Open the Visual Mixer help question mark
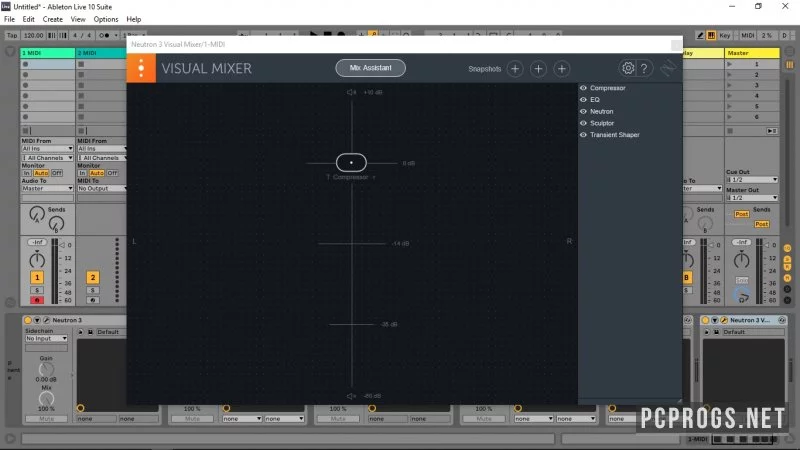 [644, 68]
